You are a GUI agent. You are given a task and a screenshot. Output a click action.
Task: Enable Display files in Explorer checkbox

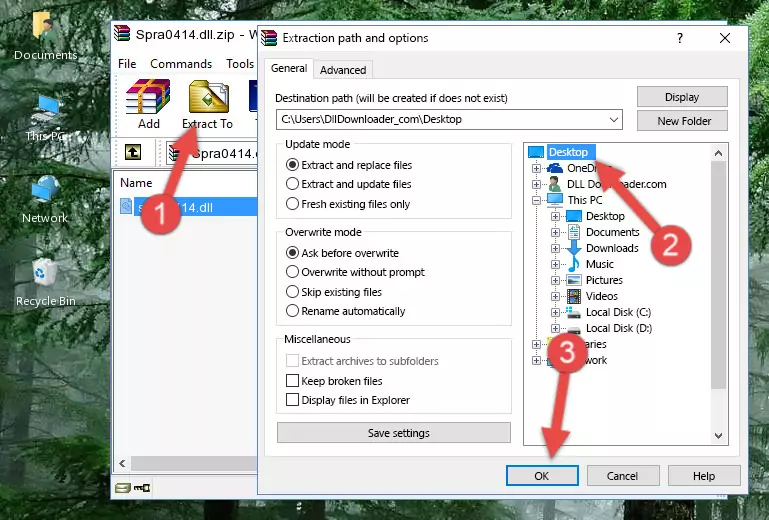(292, 400)
